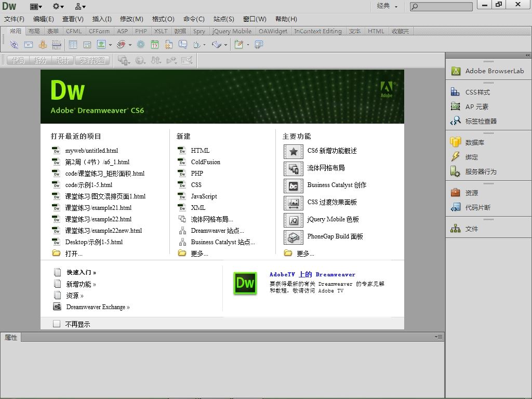Open the Extend Dreamweaver gear dropdown
Viewport: 532px width, 399px height.
point(58,6)
